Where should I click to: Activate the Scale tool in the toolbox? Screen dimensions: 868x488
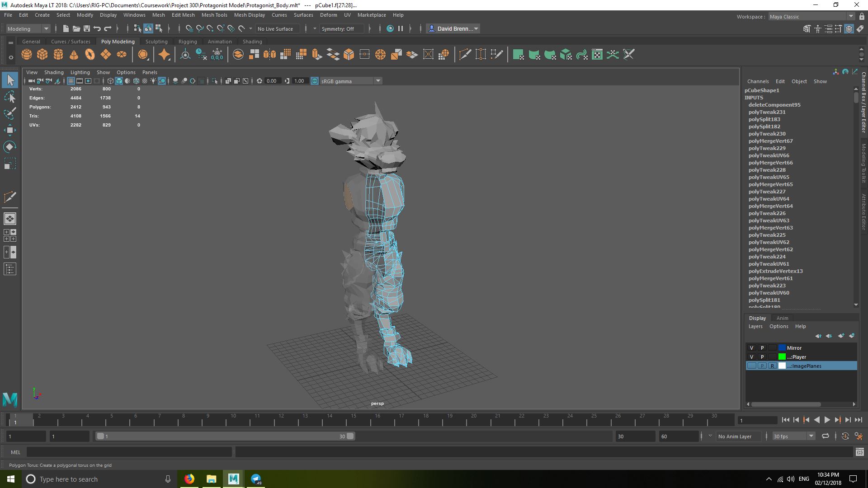pos(10,164)
